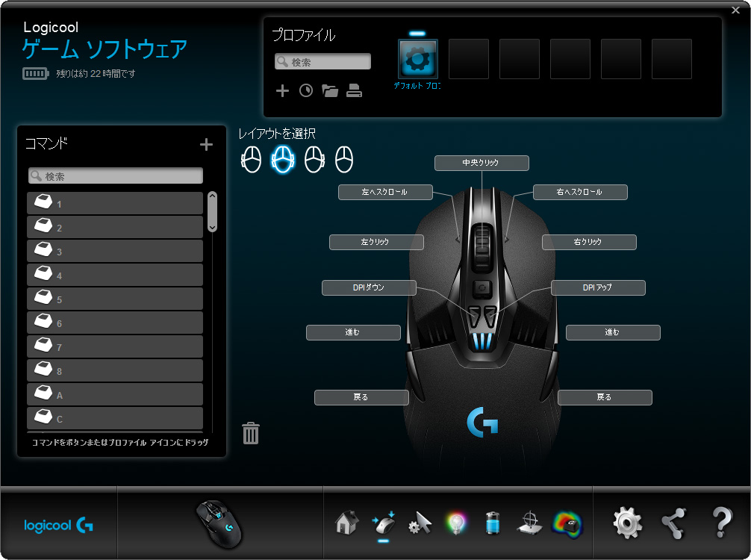The image size is (751, 560).
Task: Select the first mouse layout icon
Action: click(x=251, y=160)
